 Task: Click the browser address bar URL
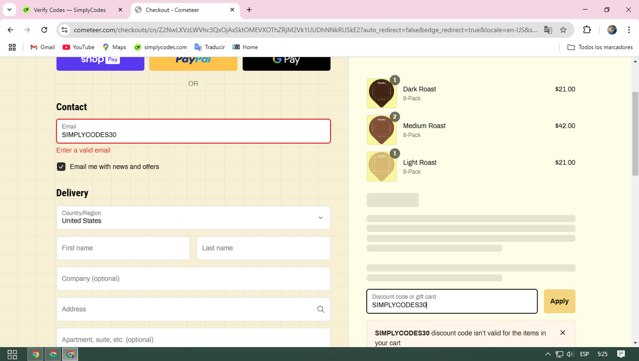305,30
